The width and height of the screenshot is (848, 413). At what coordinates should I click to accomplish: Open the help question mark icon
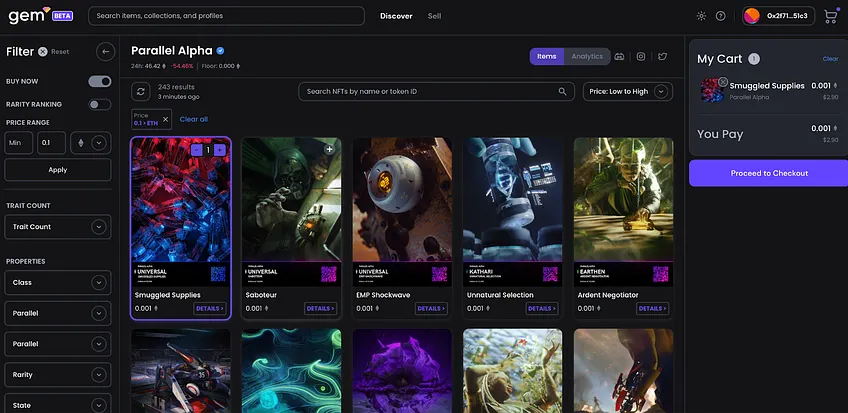pyautogui.click(x=720, y=16)
